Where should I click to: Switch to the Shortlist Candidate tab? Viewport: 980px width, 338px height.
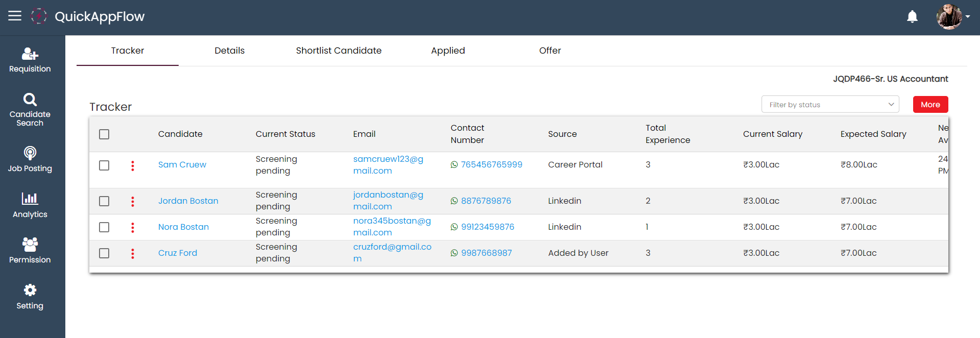tap(338, 51)
